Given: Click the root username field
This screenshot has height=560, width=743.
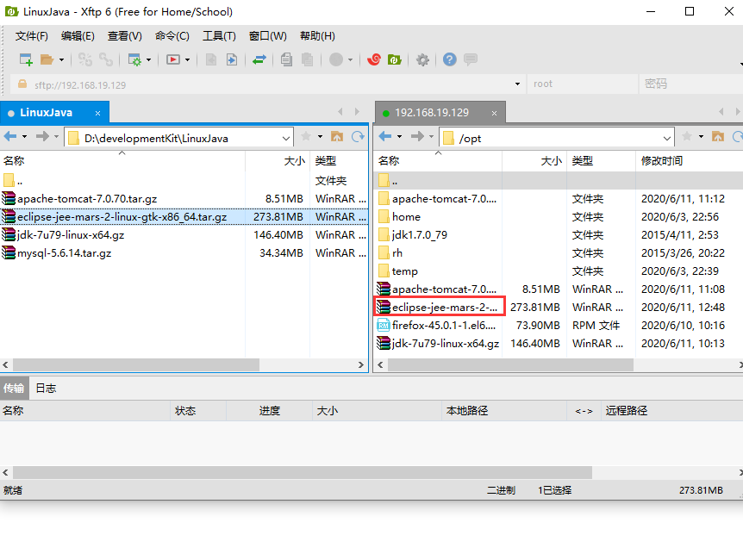Looking at the screenshot, I should point(583,84).
